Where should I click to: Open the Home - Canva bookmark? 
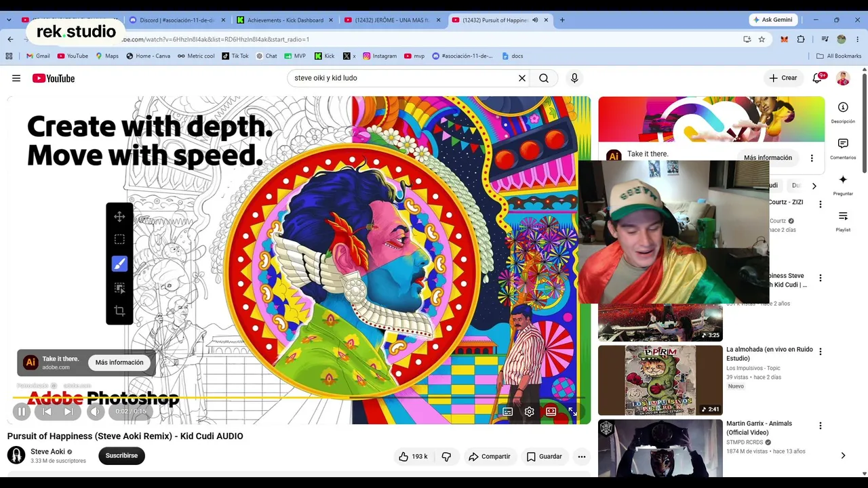(x=148, y=56)
